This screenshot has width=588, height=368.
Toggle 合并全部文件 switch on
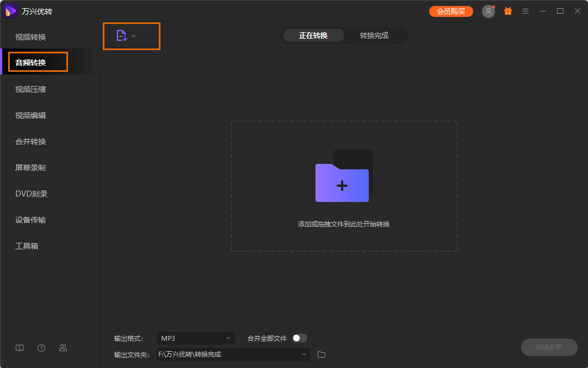[299, 338]
